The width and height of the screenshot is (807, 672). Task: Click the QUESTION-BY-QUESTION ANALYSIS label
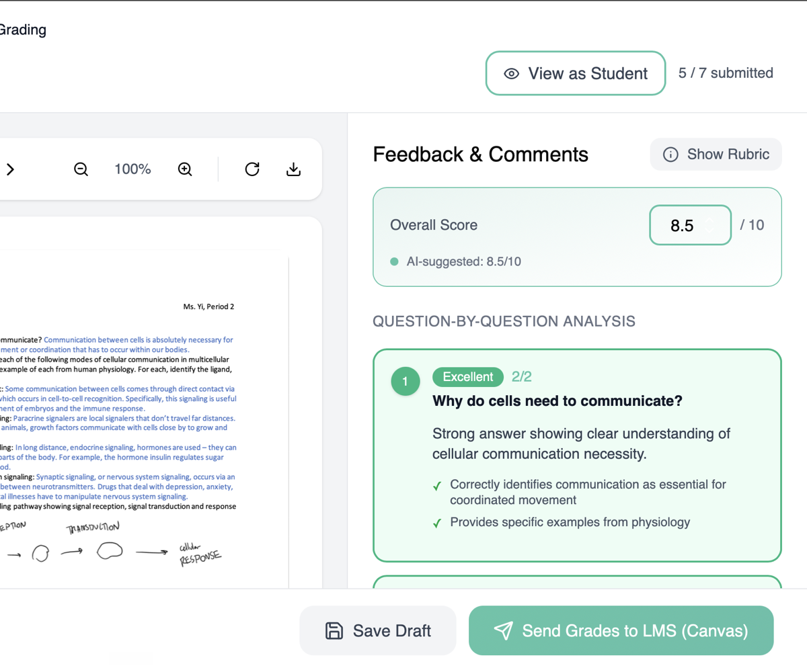[x=504, y=321]
